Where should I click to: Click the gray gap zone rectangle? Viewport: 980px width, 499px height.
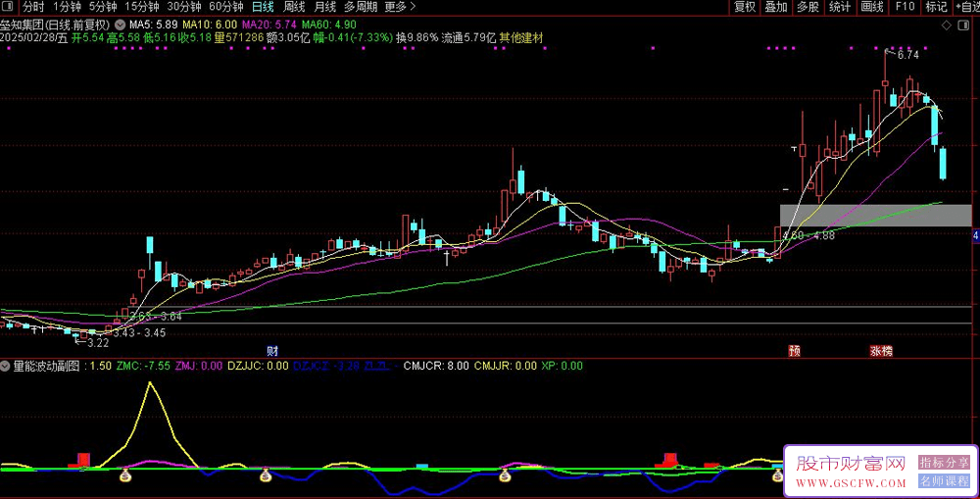tap(875, 216)
